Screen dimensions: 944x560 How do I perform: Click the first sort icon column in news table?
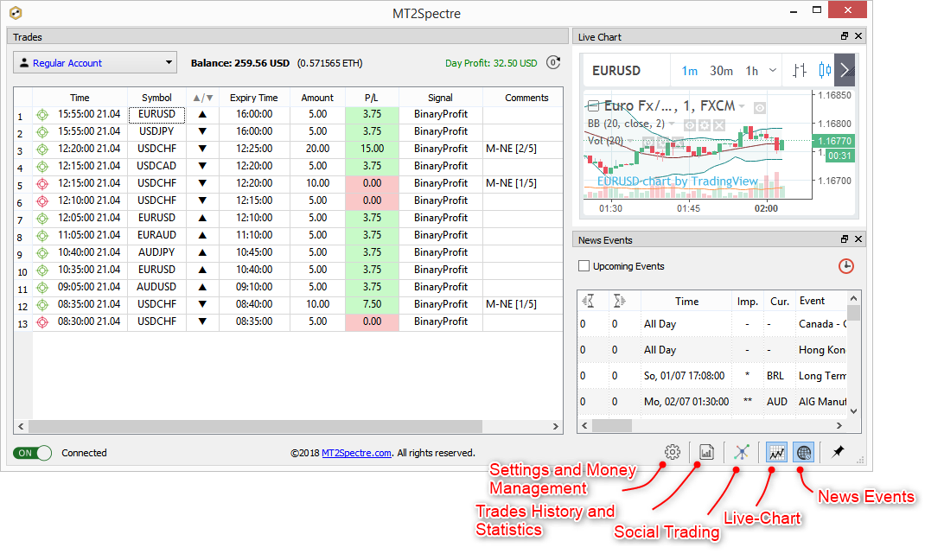coord(589,301)
